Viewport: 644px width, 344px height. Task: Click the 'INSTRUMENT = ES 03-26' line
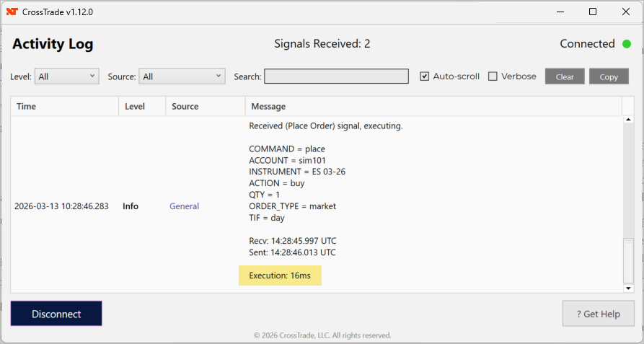tap(297, 172)
